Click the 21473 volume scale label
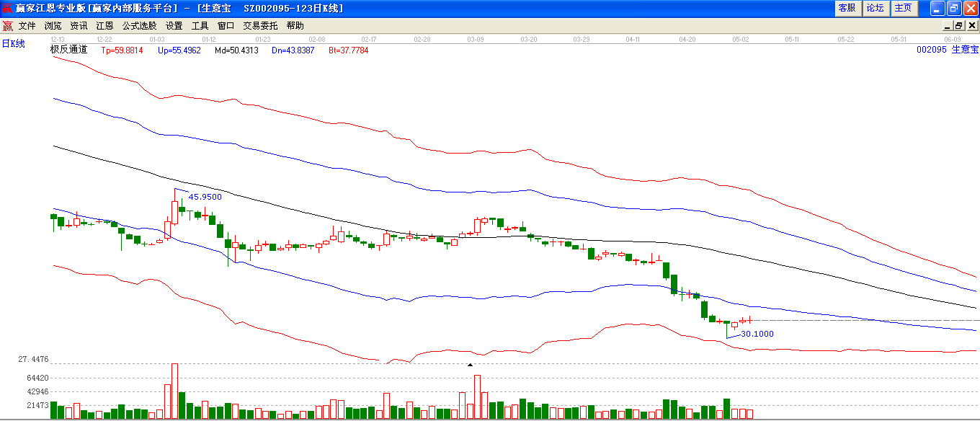The width and height of the screenshot is (980, 421). tap(37, 405)
